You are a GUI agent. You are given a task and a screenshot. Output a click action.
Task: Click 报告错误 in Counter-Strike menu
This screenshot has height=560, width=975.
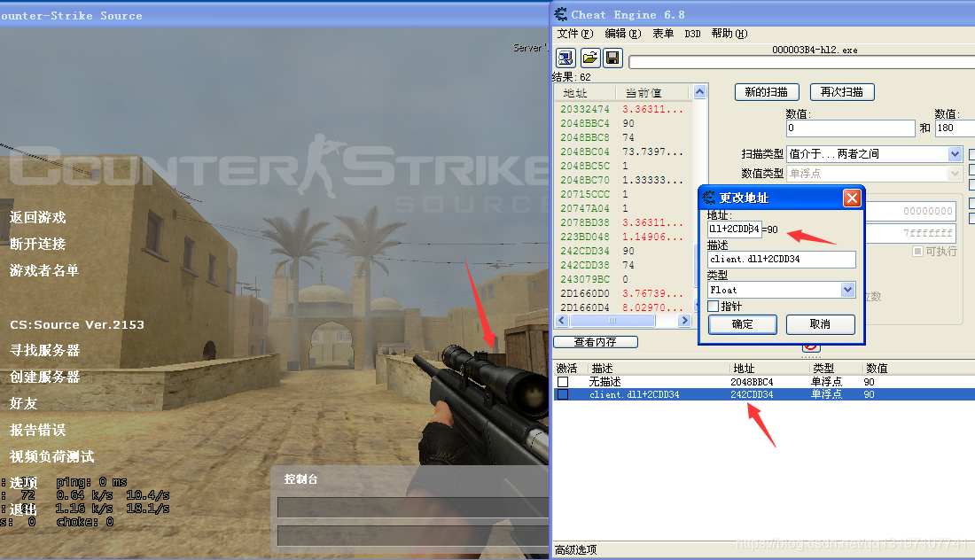coord(38,430)
